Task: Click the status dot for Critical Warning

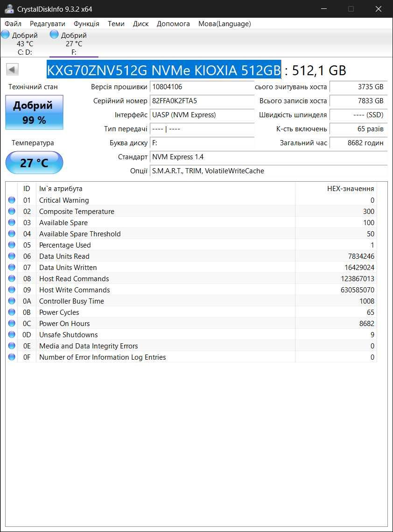Action: pos(12,200)
